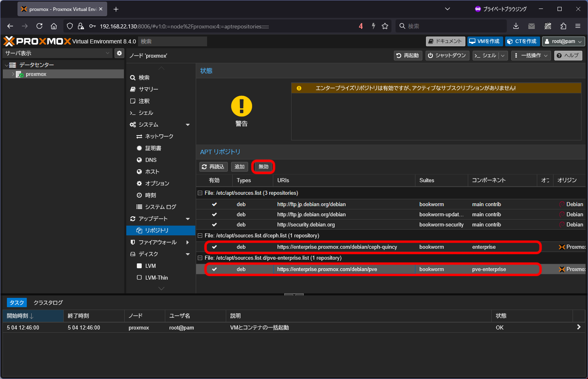The image size is (588, 379).
Task: Sort by the URIs column header
Action: tap(344, 181)
